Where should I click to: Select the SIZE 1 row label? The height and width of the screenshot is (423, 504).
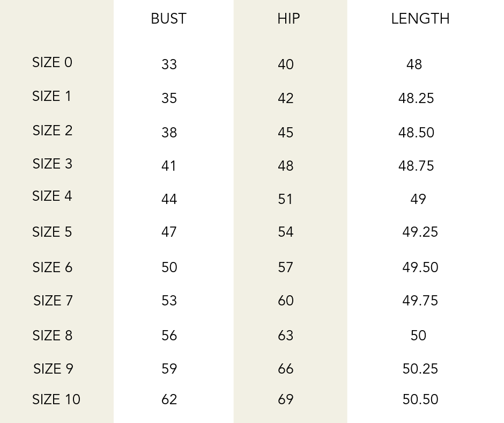point(51,97)
